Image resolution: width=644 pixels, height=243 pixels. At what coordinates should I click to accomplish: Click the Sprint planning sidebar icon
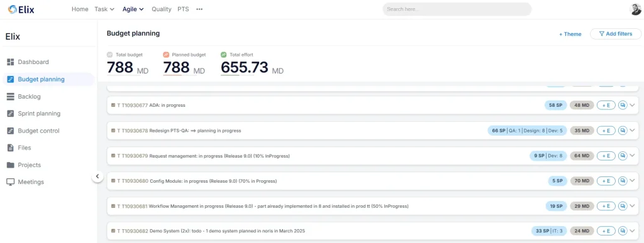point(11,114)
